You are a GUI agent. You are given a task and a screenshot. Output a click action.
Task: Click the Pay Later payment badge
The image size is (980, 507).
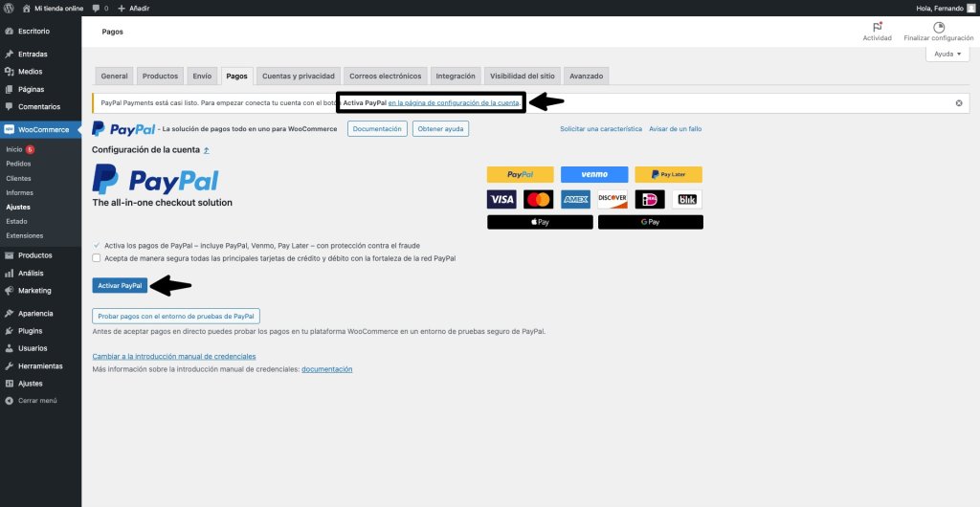(x=669, y=175)
